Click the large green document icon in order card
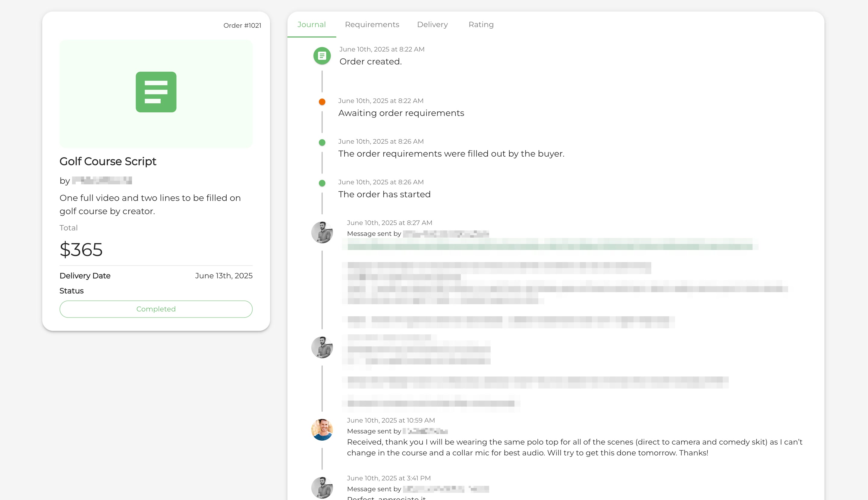 156,92
